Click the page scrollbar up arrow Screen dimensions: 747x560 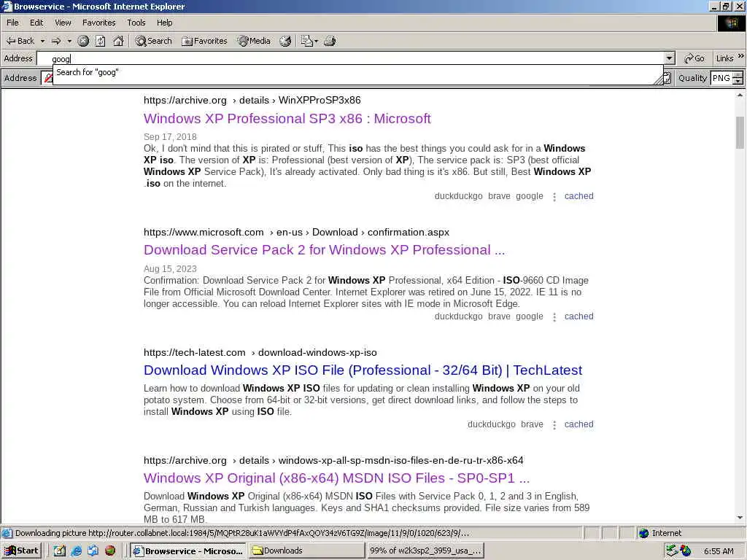point(740,96)
